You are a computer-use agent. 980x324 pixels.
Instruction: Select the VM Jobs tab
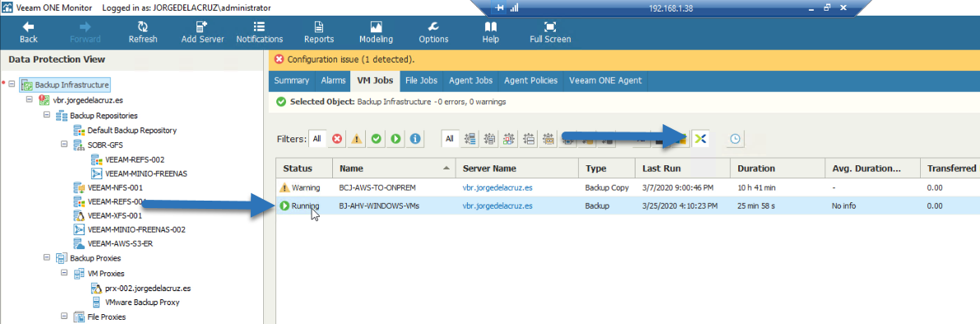click(375, 81)
